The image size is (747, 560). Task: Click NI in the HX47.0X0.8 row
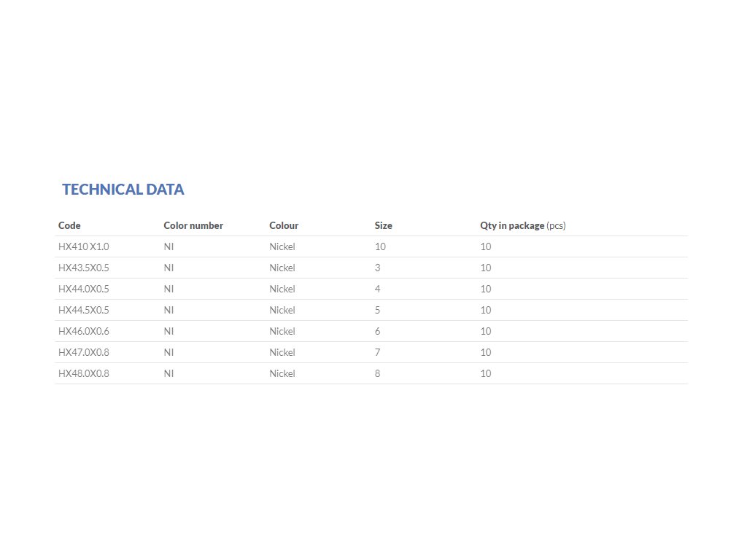point(169,353)
